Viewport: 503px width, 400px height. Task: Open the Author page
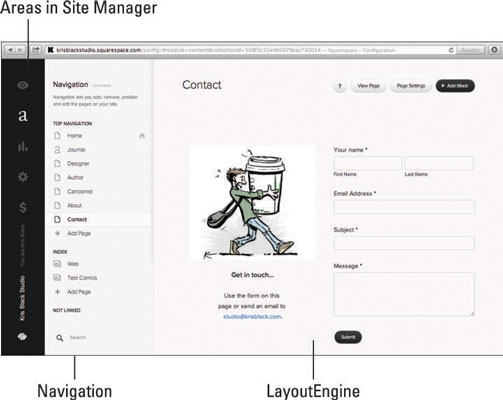click(x=75, y=178)
